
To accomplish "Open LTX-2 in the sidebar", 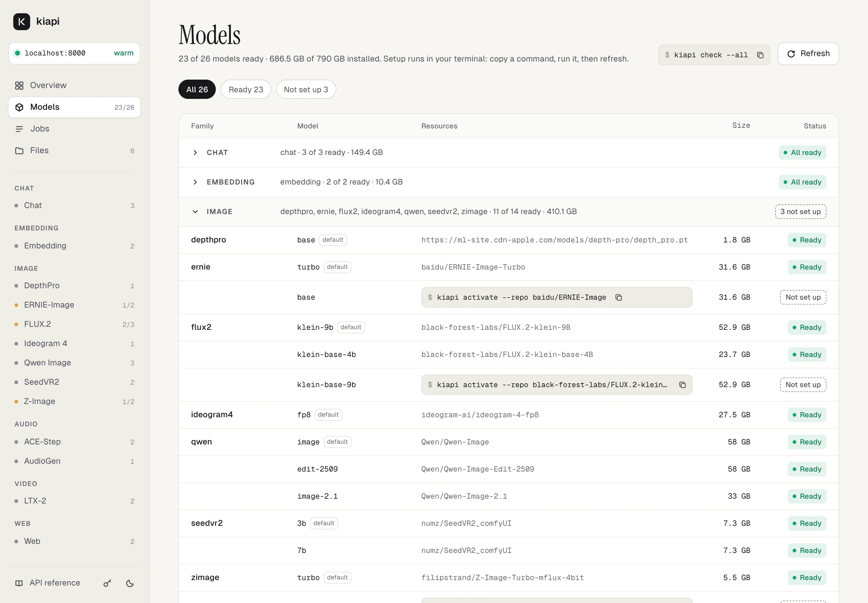I will click(x=74, y=501).
